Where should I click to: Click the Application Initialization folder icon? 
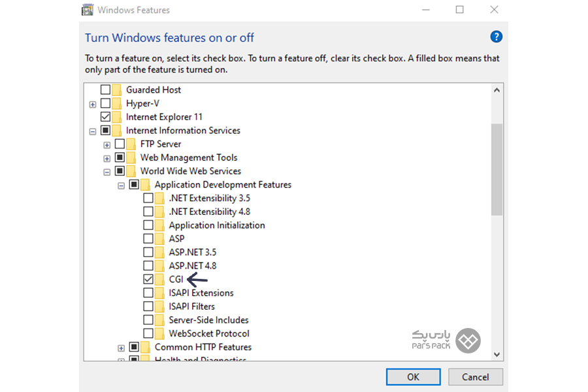pyautogui.click(x=159, y=225)
